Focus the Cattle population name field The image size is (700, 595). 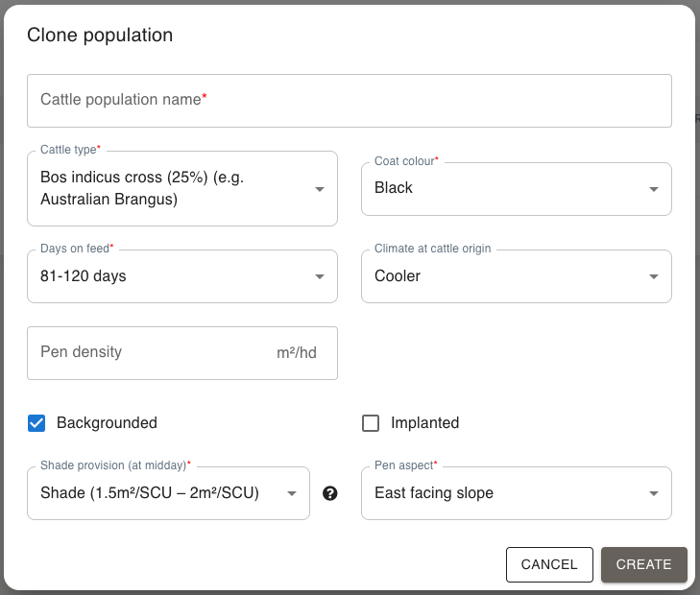(x=349, y=101)
